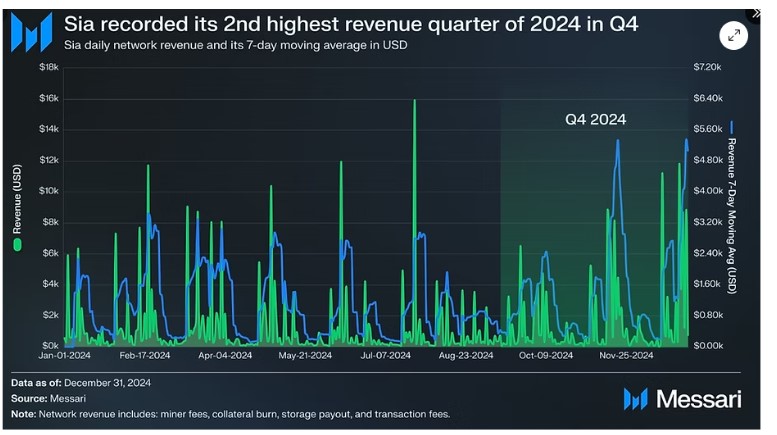Screen dimensions: 777x435
Task: Click the $1.60k right axis label
Action: 707,284
